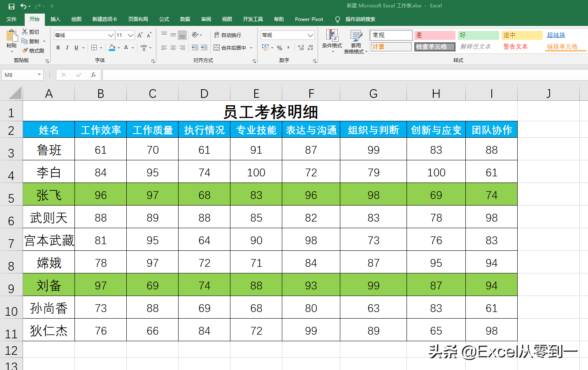Select column header F

click(x=311, y=93)
